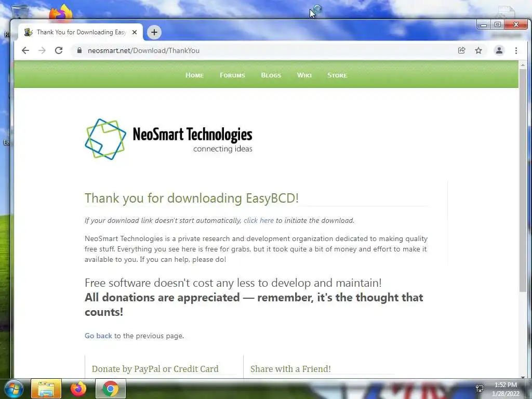Screen dimensions: 532x399
Task: Click the scrollbar up arrow
Action: tap(523, 64)
